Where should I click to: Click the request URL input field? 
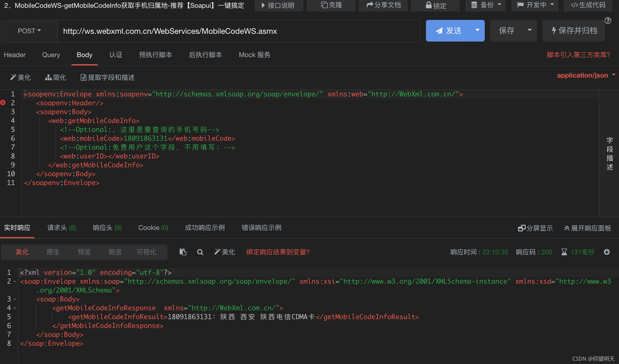(239, 31)
